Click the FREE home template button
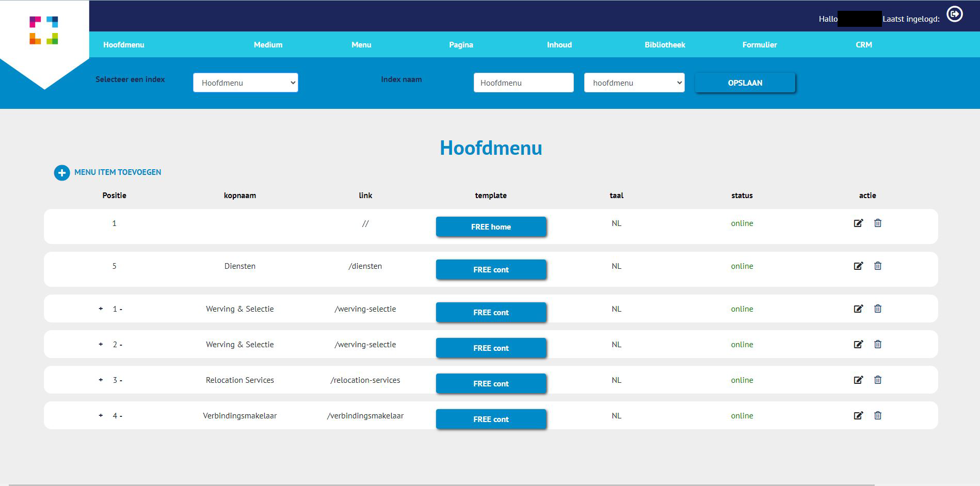 pos(491,226)
